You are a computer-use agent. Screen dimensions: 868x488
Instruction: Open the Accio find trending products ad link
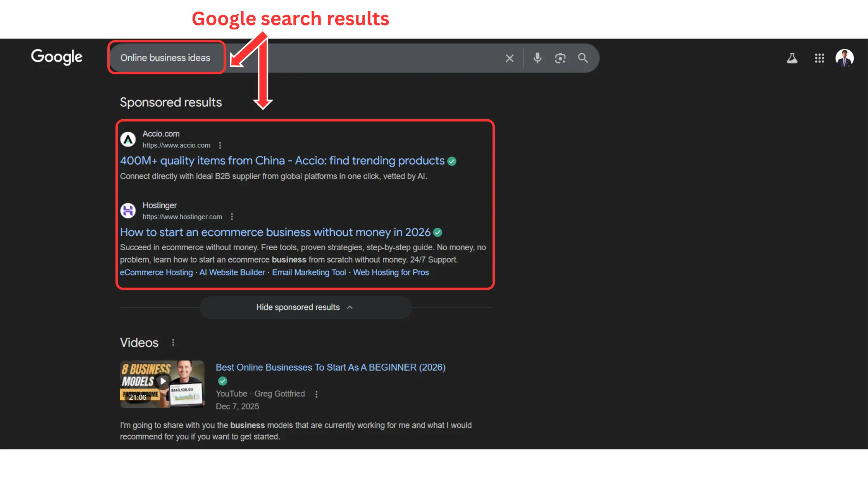[282, 161]
